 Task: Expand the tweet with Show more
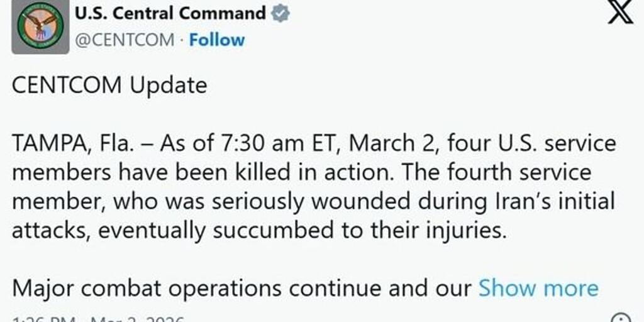click(538, 288)
